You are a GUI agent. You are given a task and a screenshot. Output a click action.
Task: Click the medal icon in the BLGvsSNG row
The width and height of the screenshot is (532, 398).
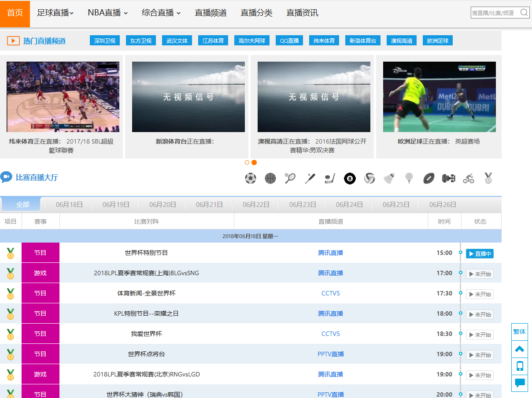tap(11, 273)
